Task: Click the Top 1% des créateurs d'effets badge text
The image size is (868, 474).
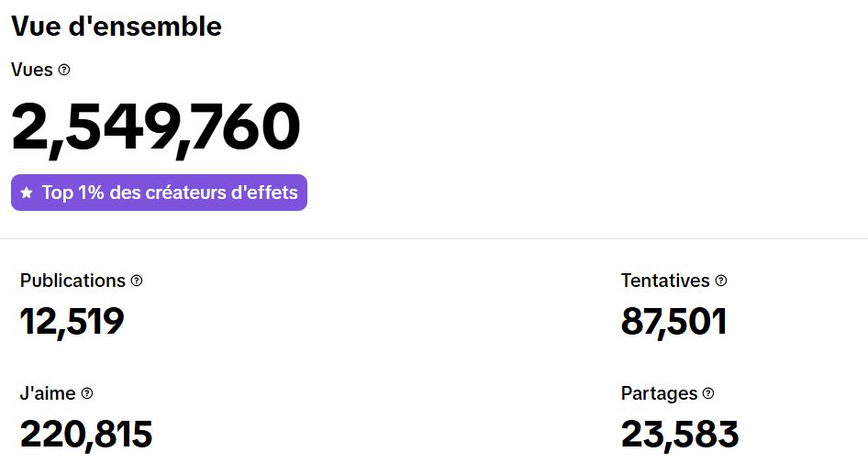Action: tap(170, 193)
